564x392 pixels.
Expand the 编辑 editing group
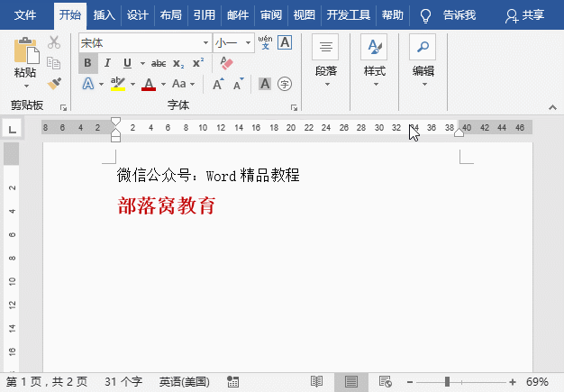point(423,61)
